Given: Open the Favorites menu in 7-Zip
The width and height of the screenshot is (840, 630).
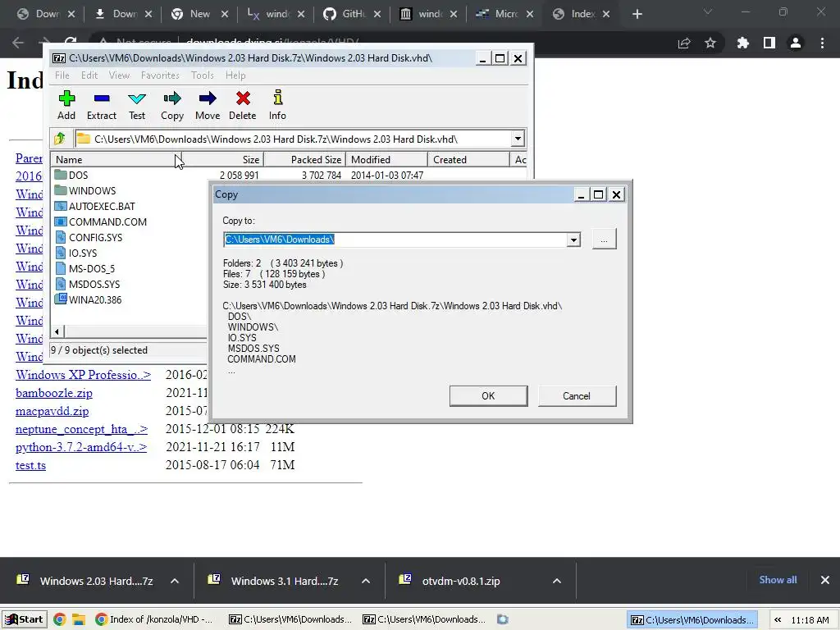Looking at the screenshot, I should point(160,75).
